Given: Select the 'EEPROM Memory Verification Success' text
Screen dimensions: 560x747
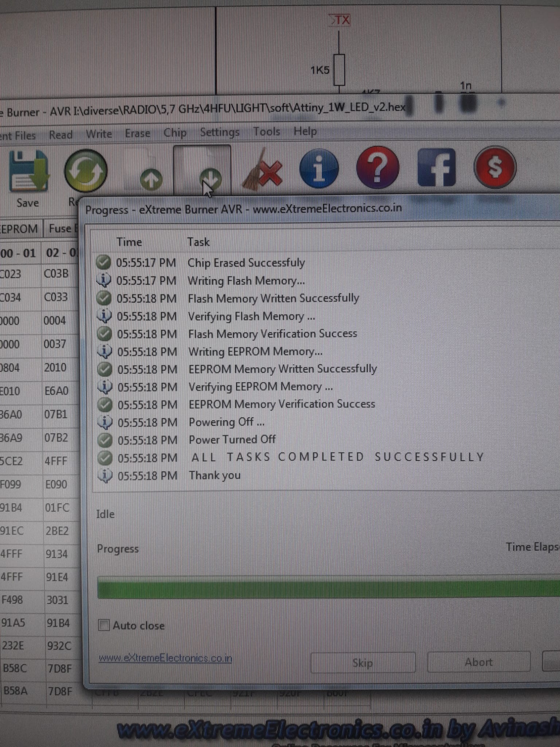Looking at the screenshot, I should (282, 404).
